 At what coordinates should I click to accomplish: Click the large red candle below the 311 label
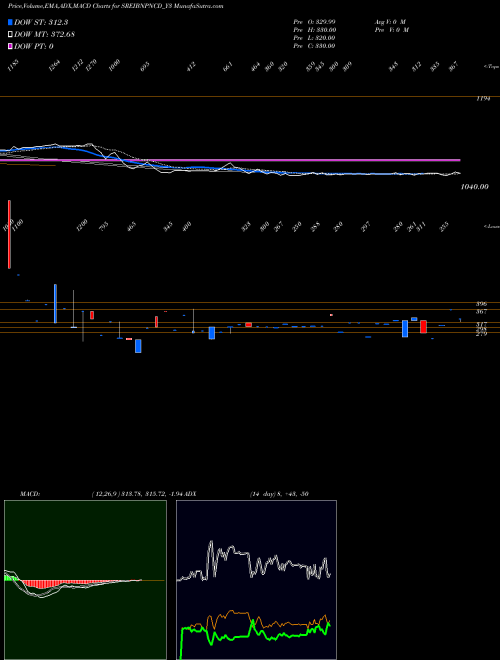click(x=423, y=327)
